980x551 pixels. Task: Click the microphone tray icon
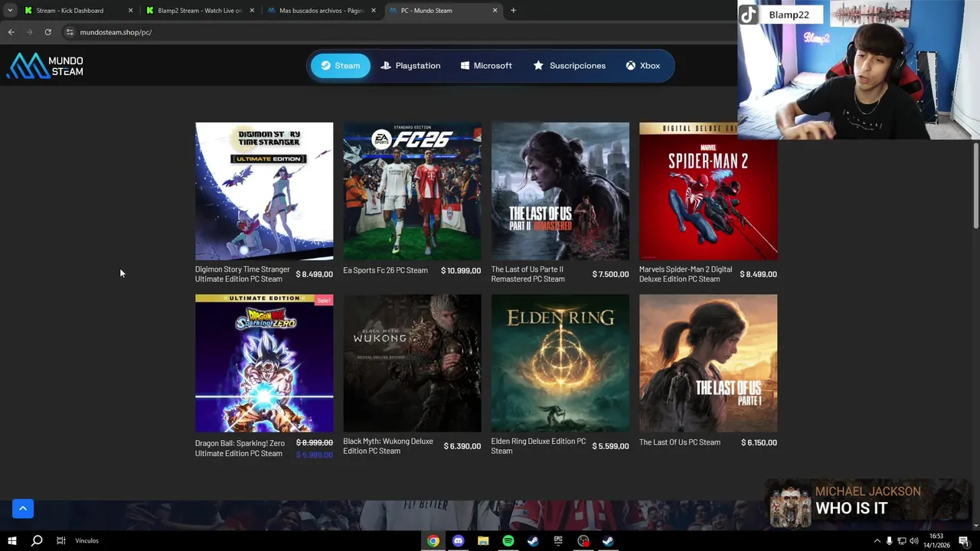[x=889, y=540]
